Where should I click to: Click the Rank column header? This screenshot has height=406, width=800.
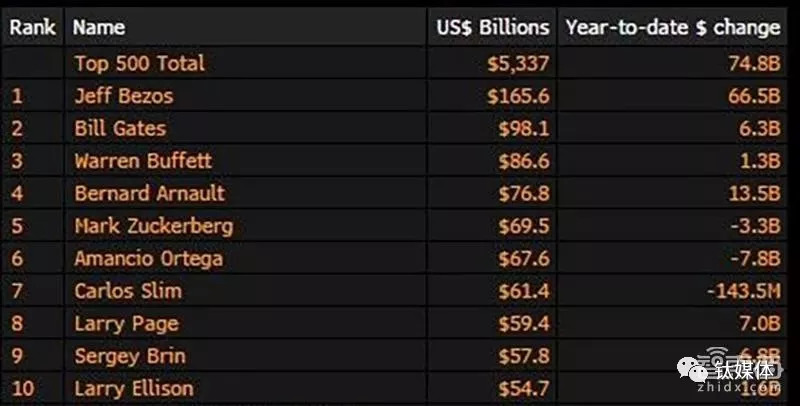[33, 28]
